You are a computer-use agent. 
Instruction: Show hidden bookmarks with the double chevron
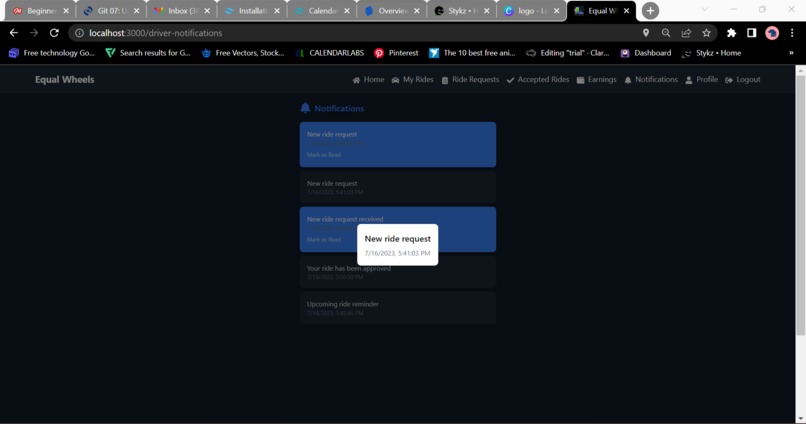pyautogui.click(x=791, y=53)
